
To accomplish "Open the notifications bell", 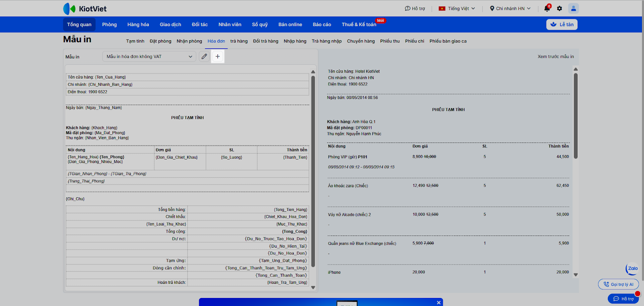I will [547, 8].
